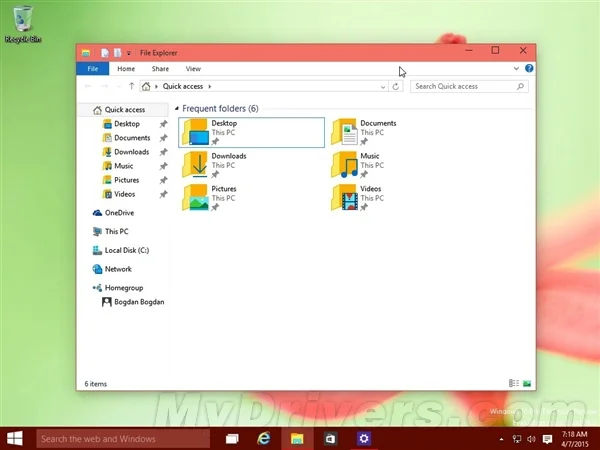This screenshot has height=450, width=600.
Task: Open Task View on the taskbar
Action: click(232, 439)
